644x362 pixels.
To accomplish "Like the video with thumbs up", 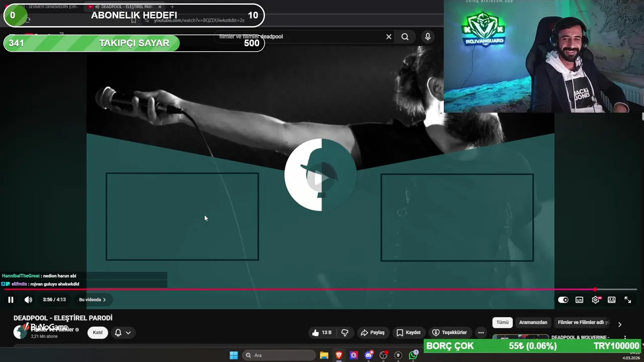I will 321,332.
